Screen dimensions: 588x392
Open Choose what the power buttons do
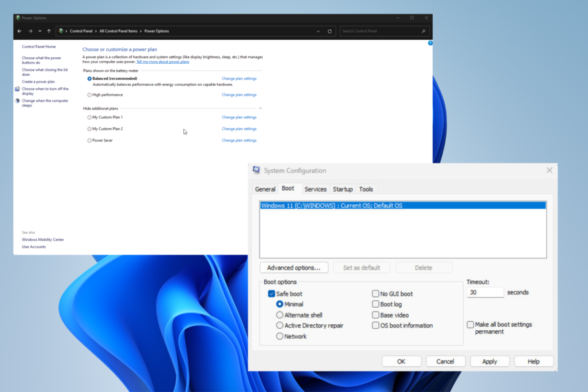(x=41, y=60)
